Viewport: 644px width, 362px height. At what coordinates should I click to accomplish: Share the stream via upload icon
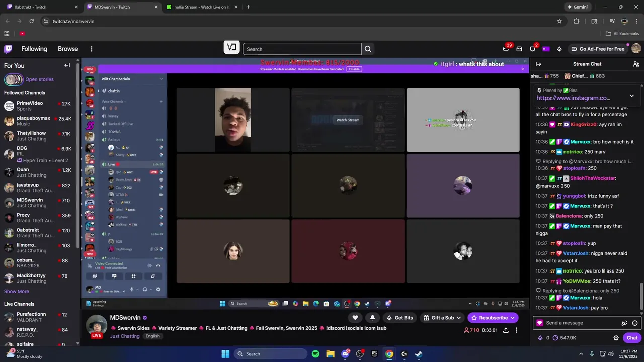point(506,330)
